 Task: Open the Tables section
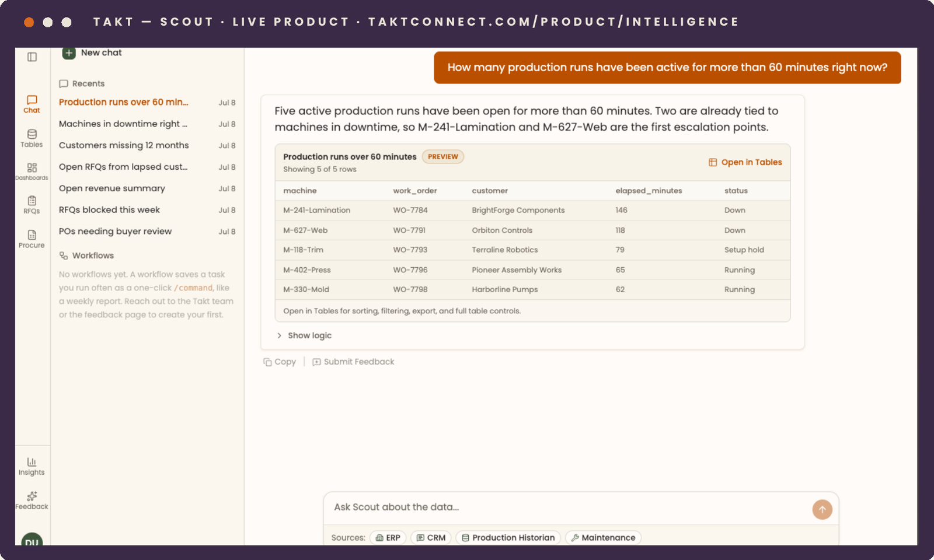pos(32,138)
